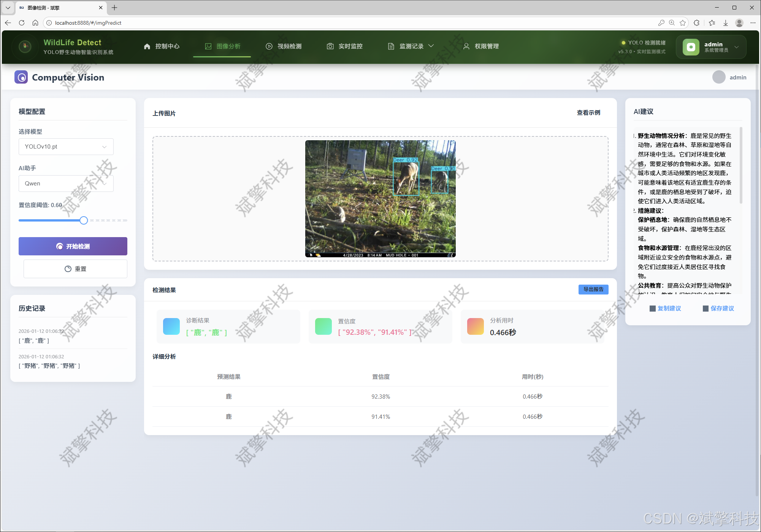Click the admin green avatar icon
The image size is (761, 532).
(x=691, y=47)
